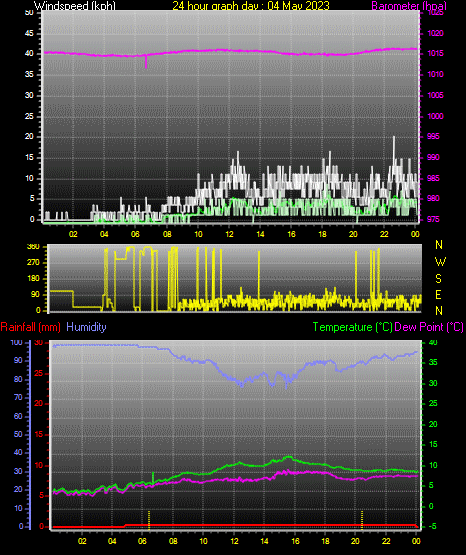Screen dimensions: 466x555
Task: Click the 100 value on humidity axis
Action: pos(17,342)
